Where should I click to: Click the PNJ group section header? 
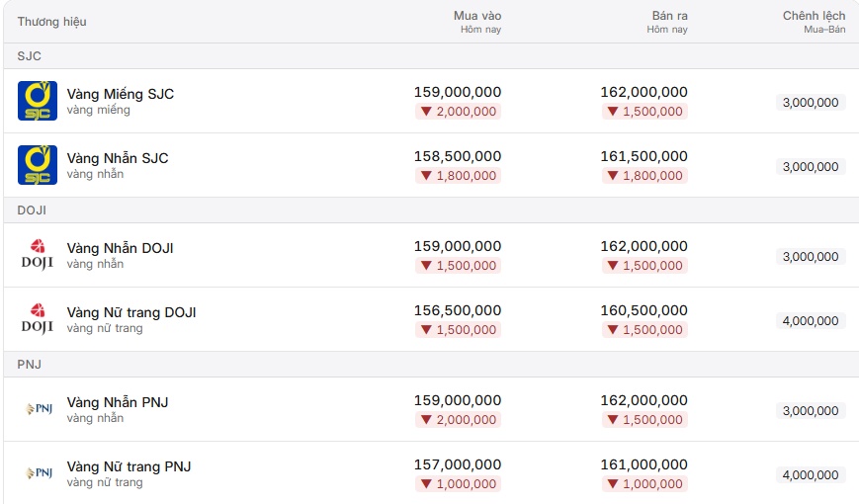[431, 365]
